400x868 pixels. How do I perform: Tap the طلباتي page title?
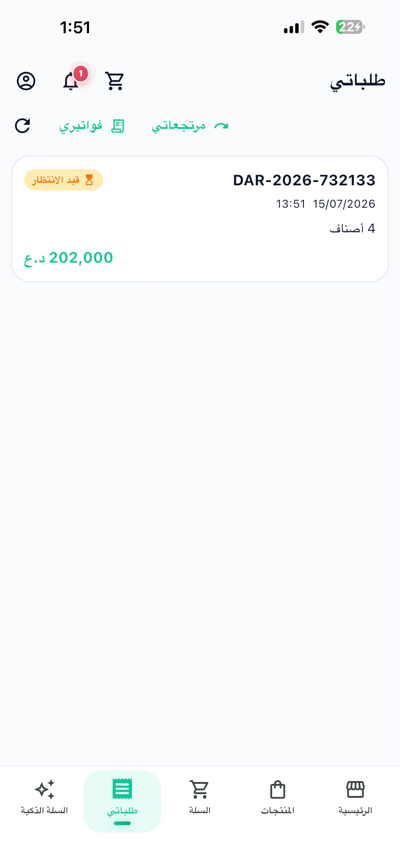click(x=358, y=81)
